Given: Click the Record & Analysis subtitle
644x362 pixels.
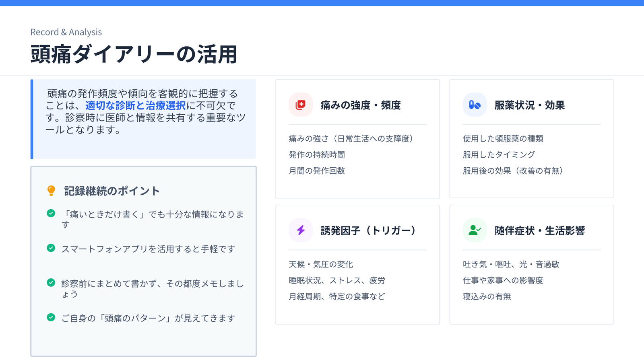Looking at the screenshot, I should coord(66,32).
